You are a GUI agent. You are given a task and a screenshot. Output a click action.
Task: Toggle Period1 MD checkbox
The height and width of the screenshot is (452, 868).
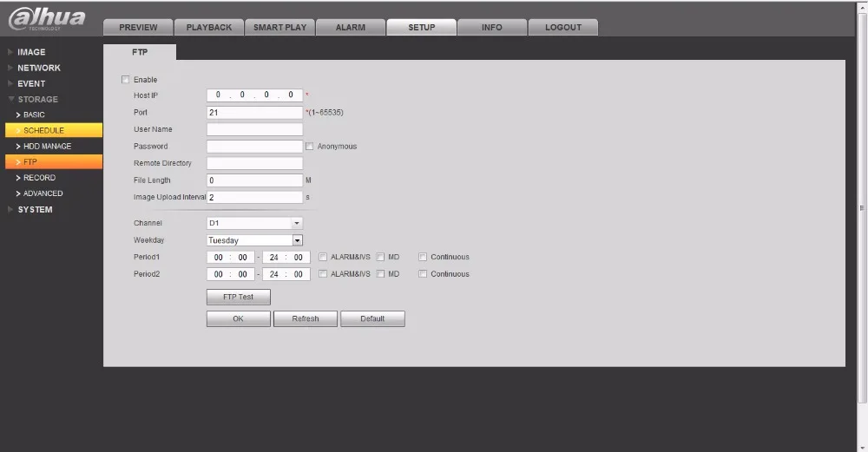coord(380,257)
